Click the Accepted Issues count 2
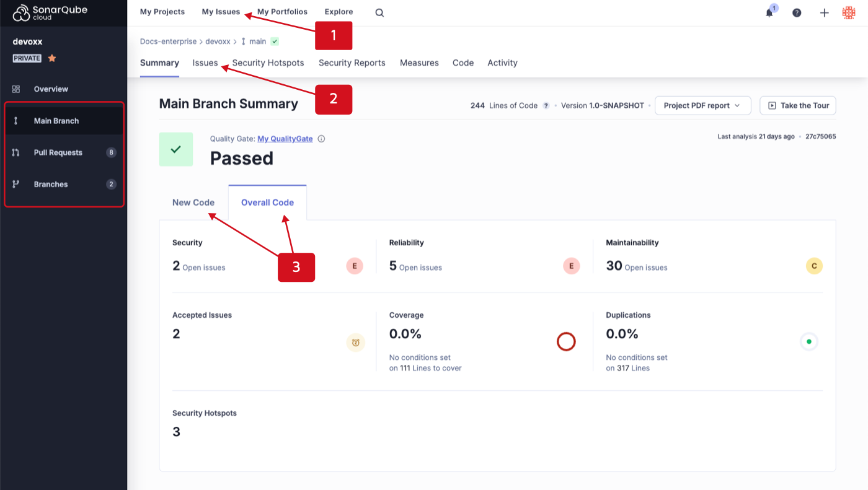This screenshot has height=490, width=868. coord(176,335)
